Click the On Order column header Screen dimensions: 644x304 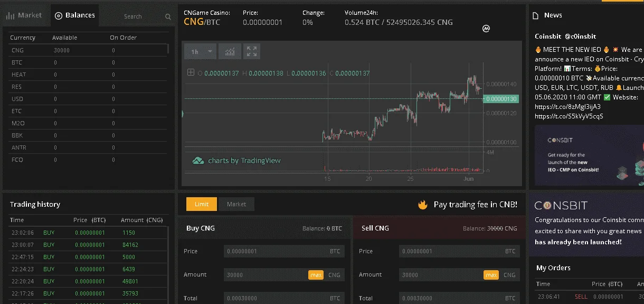coord(123,38)
